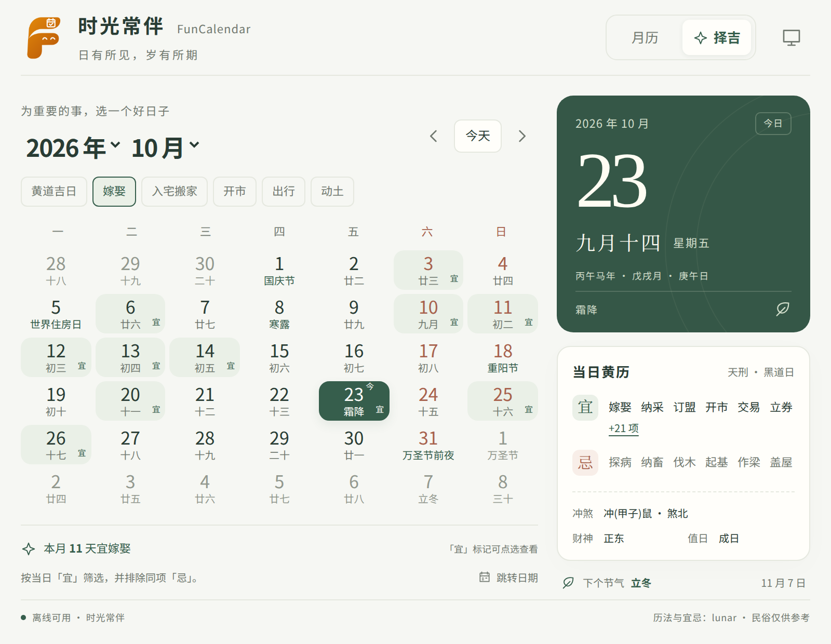The height and width of the screenshot is (644, 831).
Task: Open the 2026年 year dropdown
Action: pyautogui.click(x=73, y=148)
